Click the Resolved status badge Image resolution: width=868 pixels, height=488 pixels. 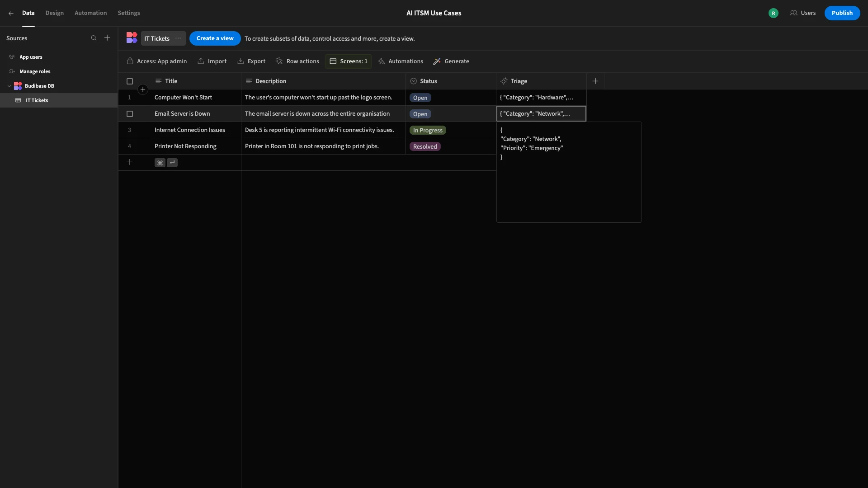pyautogui.click(x=425, y=146)
